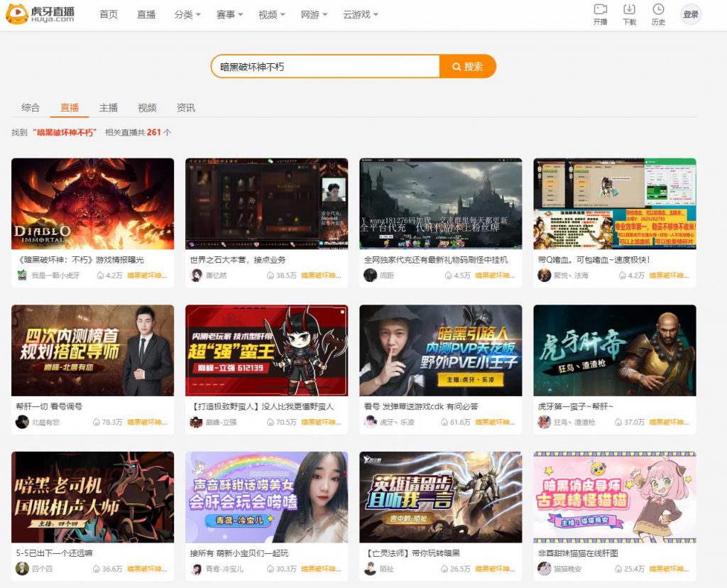Expand the 分类 dropdown
Viewport: 727px width, 588px height.
coord(187,15)
